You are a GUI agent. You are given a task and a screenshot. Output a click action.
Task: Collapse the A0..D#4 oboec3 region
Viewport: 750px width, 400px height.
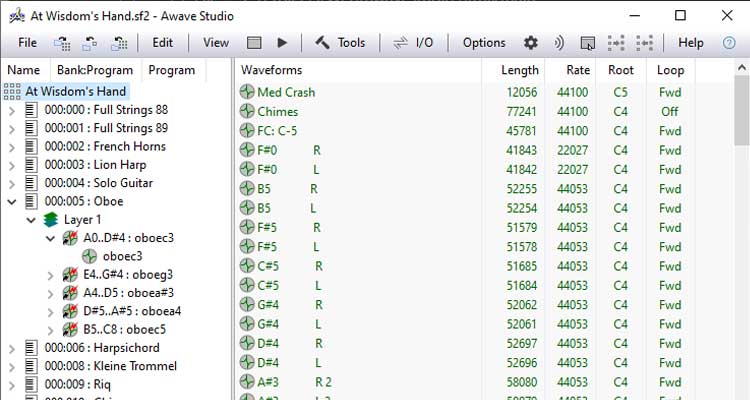50,238
